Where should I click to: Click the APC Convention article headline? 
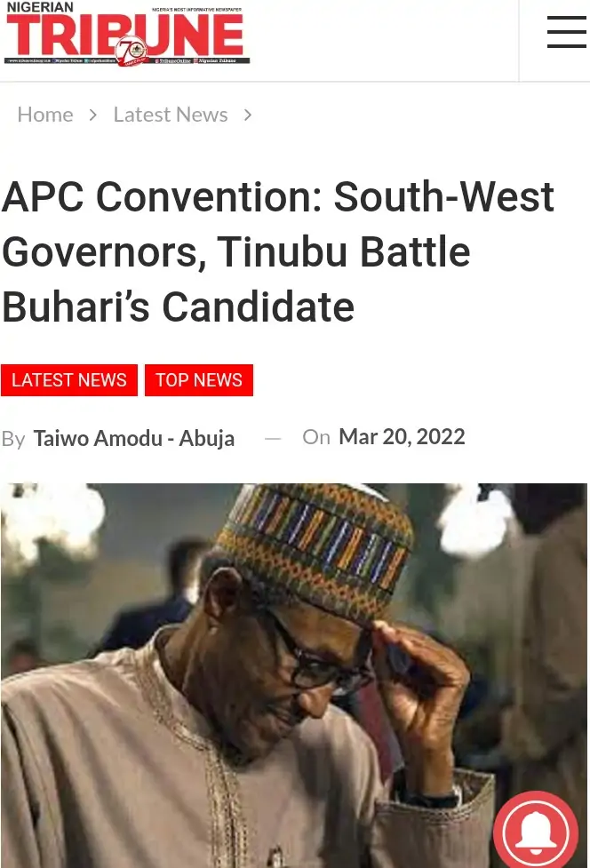[x=278, y=252]
